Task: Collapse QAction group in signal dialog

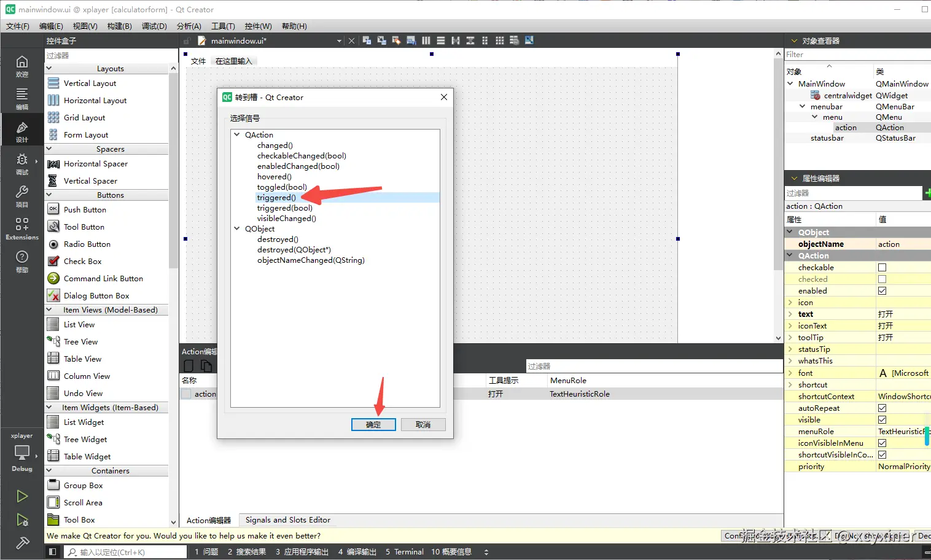Action: pyautogui.click(x=237, y=134)
